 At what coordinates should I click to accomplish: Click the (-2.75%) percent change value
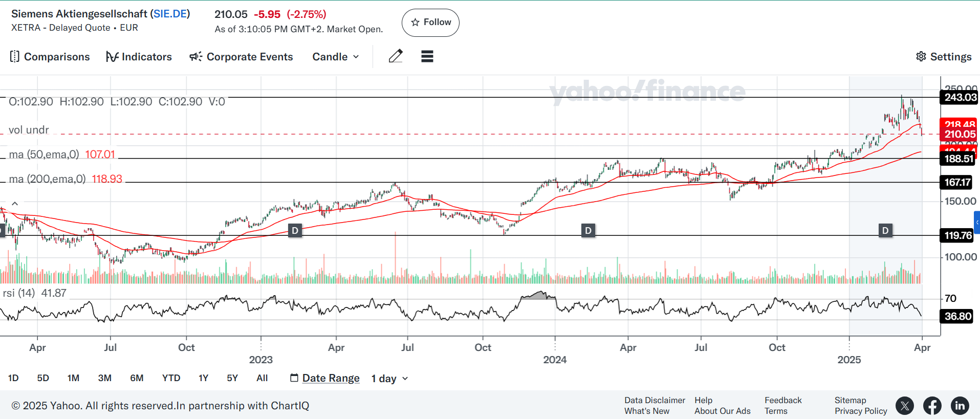307,14
